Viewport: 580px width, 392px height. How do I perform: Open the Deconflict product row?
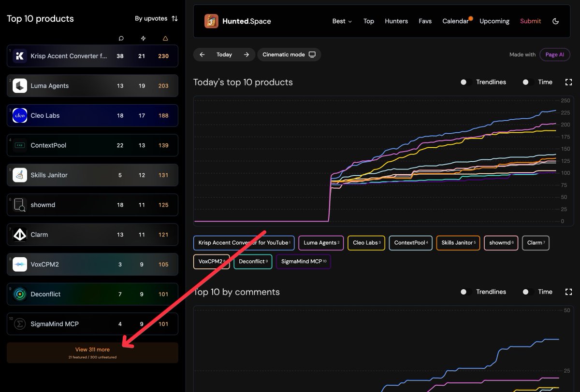[x=92, y=294]
